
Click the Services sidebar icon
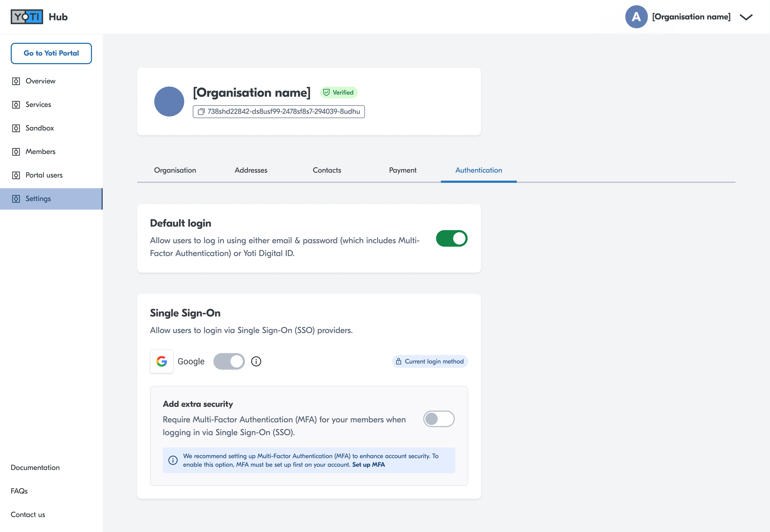pos(16,105)
